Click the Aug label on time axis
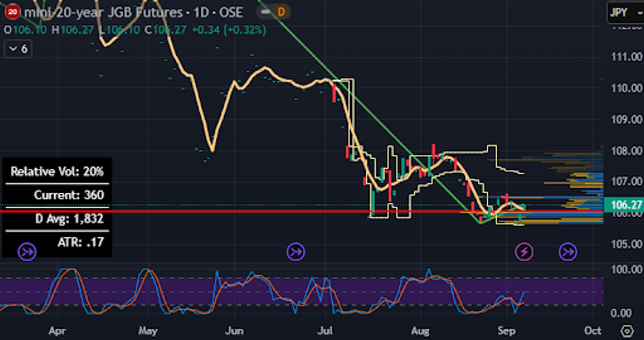This screenshot has height=340, width=644. [x=420, y=330]
